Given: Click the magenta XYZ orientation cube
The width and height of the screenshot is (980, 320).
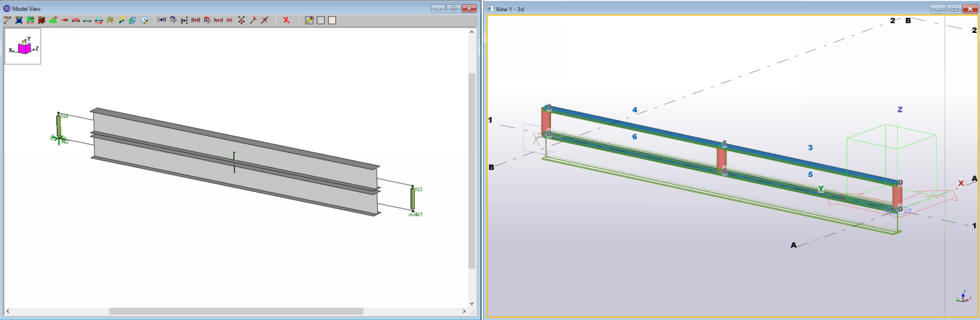Looking at the screenshot, I should tap(24, 48).
